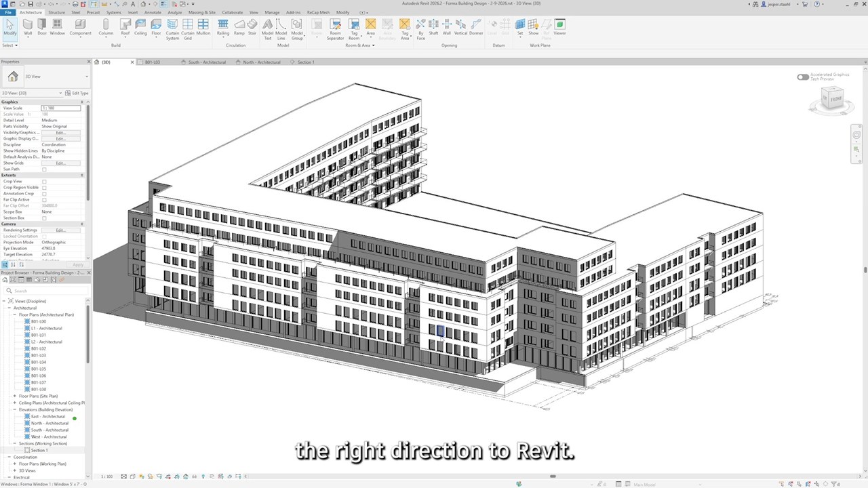Expand Floor Plans (Site Plan) node

(x=15, y=396)
